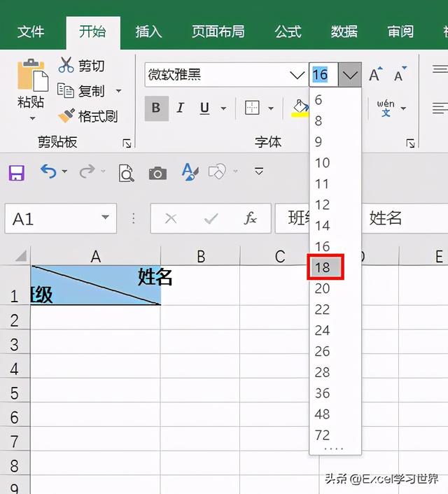Viewport: 448px width, 494px height.
Task: Select column A header
Action: coord(95,256)
